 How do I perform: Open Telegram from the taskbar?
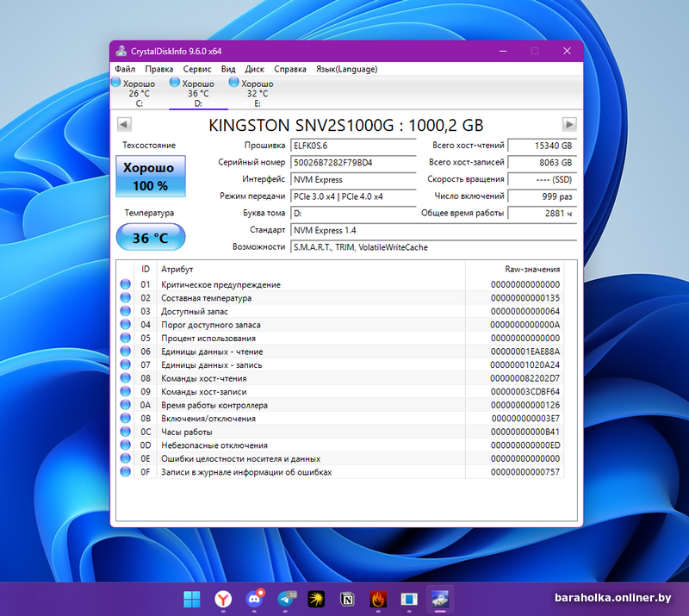tap(286, 599)
